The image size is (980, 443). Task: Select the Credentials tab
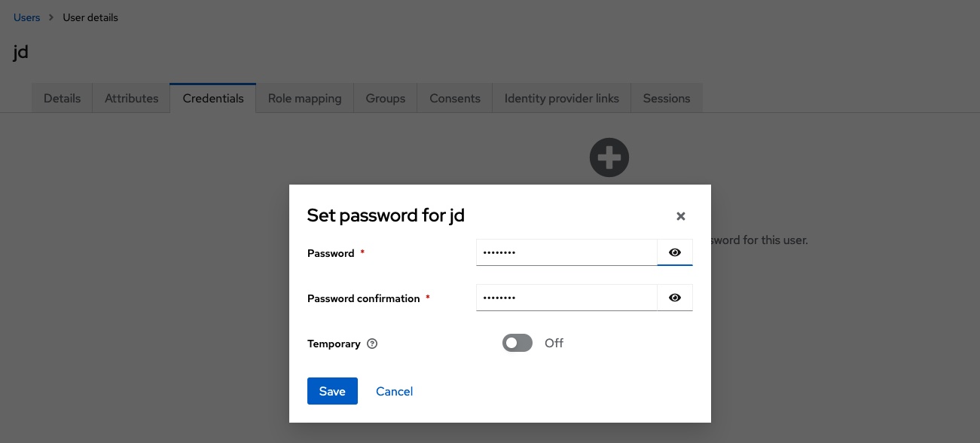[213, 99]
